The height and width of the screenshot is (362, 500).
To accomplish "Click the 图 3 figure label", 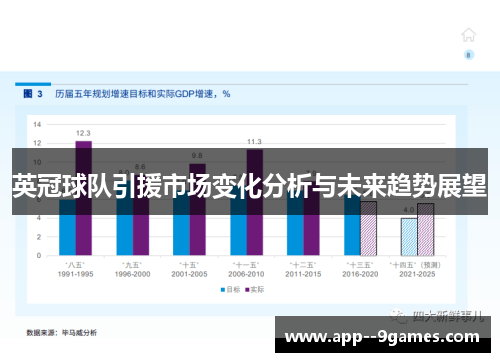I will (x=33, y=94).
